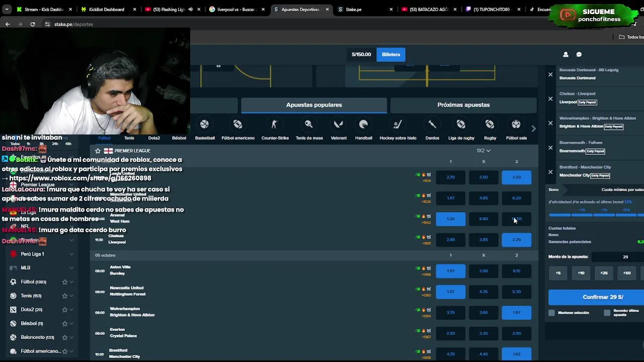
Task: Expand Perú Liga 1 in sidebar
Action: [71, 254]
